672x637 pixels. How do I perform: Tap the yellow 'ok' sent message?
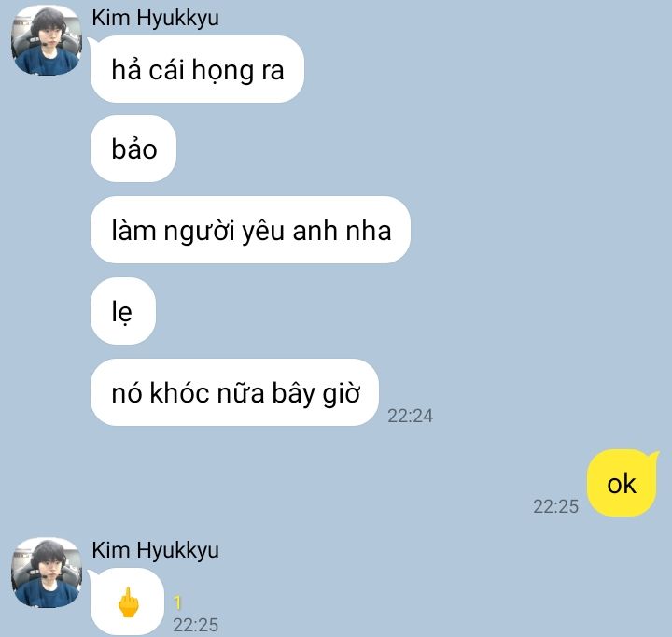pos(622,483)
